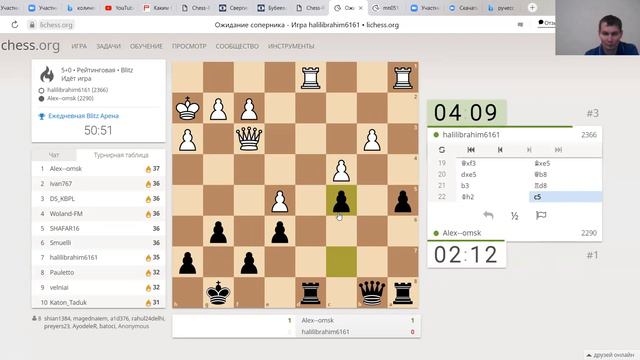Open the ПРОСМОТР menu
This screenshot has width=640, height=360.
(189, 46)
